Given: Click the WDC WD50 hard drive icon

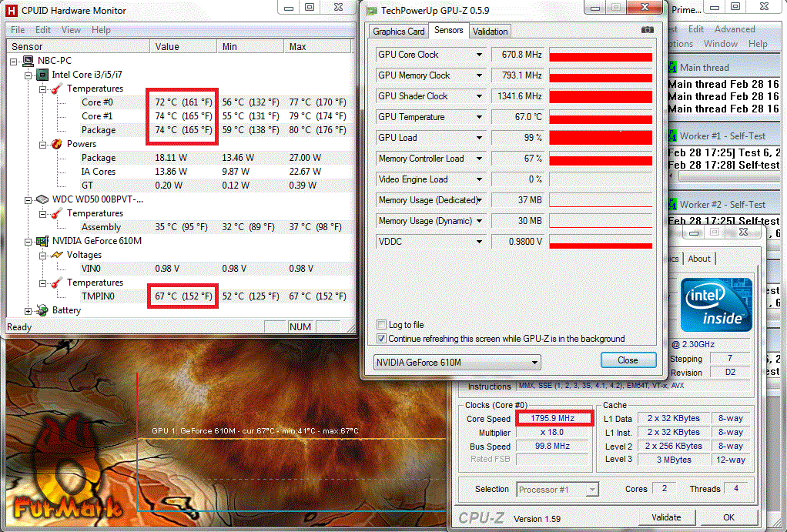Looking at the screenshot, I should (42, 199).
